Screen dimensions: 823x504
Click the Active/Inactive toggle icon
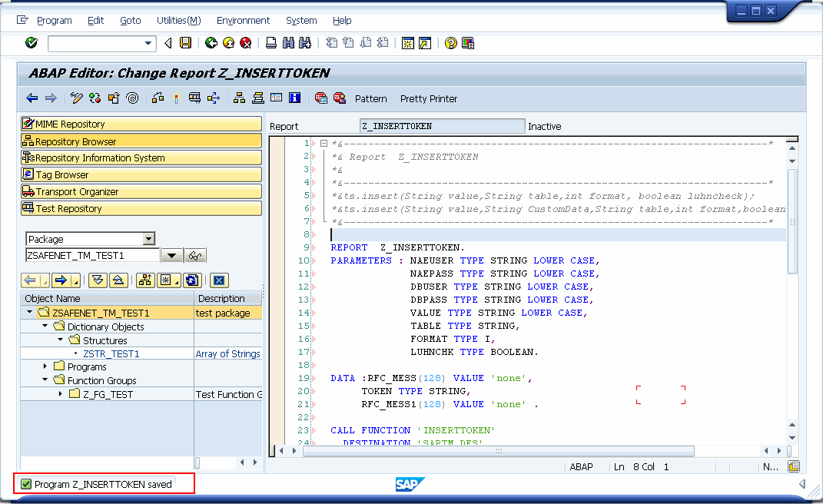(x=95, y=98)
